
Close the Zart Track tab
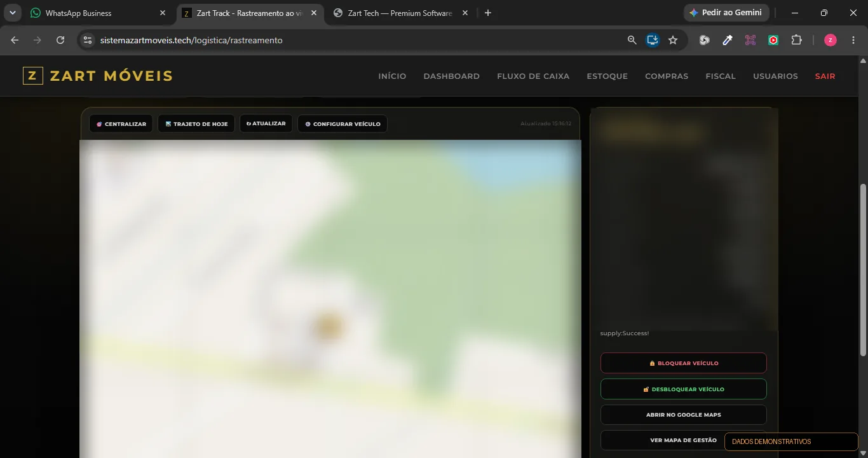pos(313,13)
